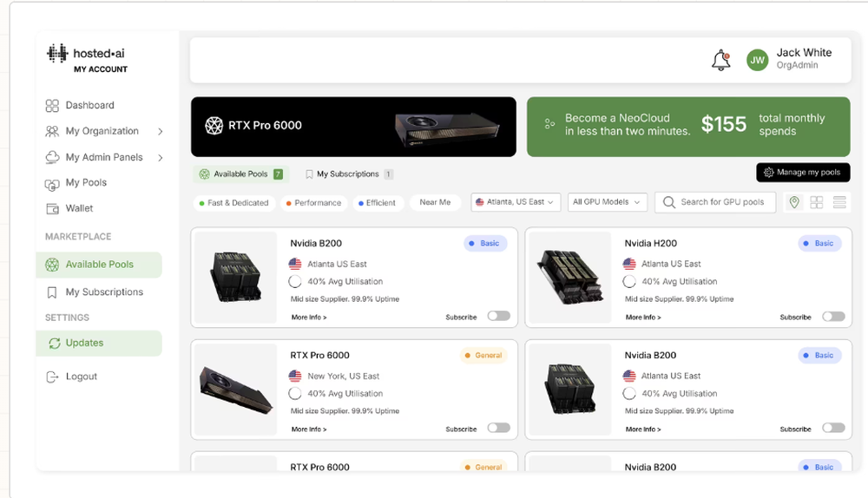Click utilisation circle on the Nvidia H200 card

pos(629,282)
